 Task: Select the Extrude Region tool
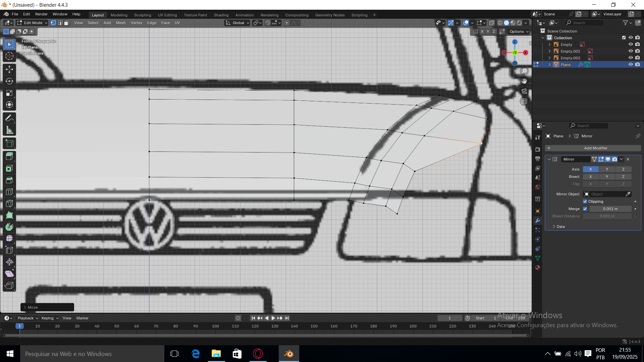[9, 156]
